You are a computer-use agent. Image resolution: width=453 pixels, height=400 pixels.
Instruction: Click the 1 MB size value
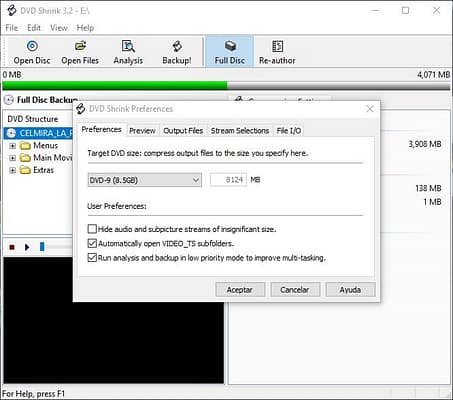coord(432,202)
